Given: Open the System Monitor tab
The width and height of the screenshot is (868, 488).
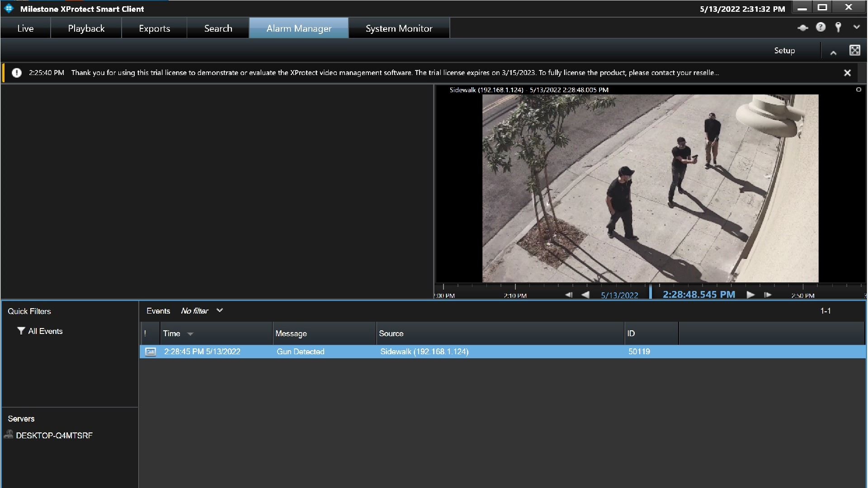Looking at the screenshot, I should click(399, 28).
